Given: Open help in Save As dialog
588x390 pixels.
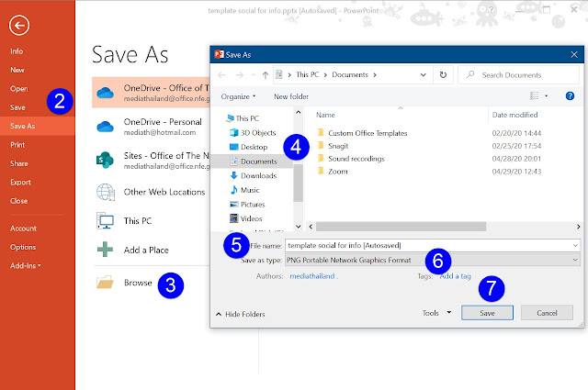Looking at the screenshot, I should coord(570,96).
